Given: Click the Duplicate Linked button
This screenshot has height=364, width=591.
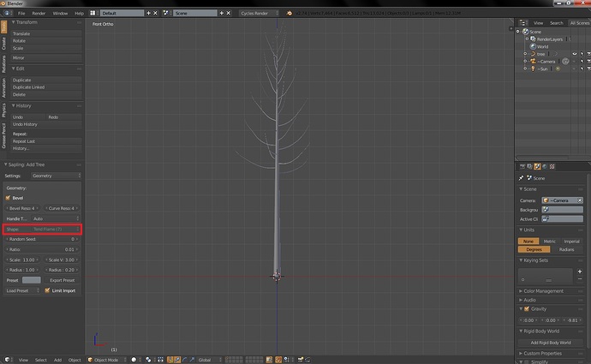Looking at the screenshot, I should (46, 87).
